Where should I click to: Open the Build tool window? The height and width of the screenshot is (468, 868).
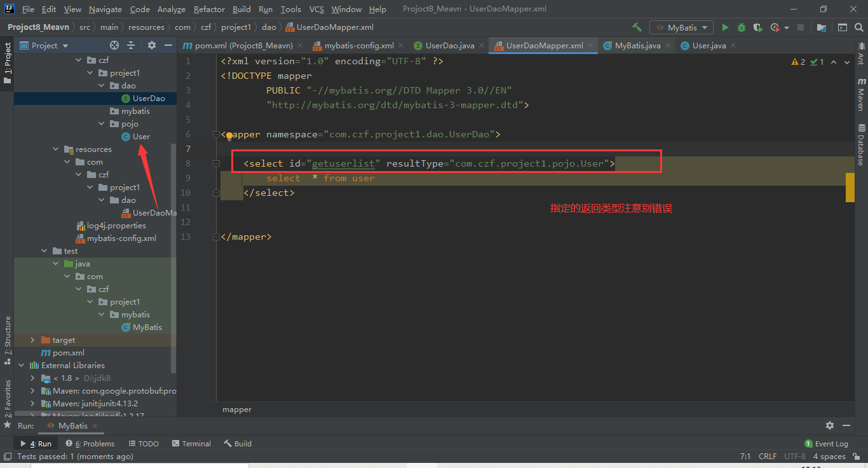[x=238, y=443]
